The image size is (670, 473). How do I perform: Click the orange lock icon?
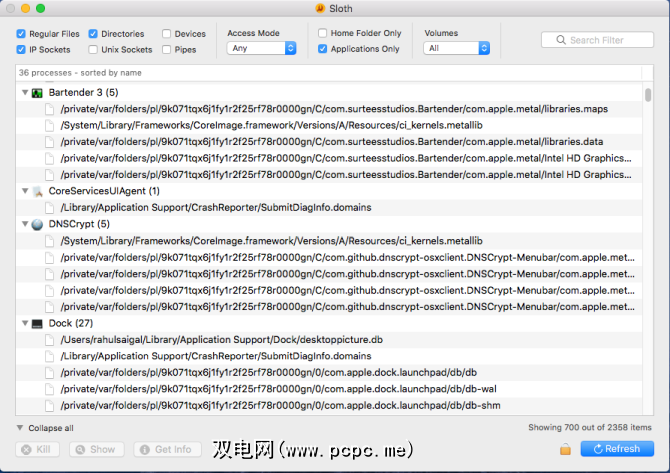[x=565, y=449]
